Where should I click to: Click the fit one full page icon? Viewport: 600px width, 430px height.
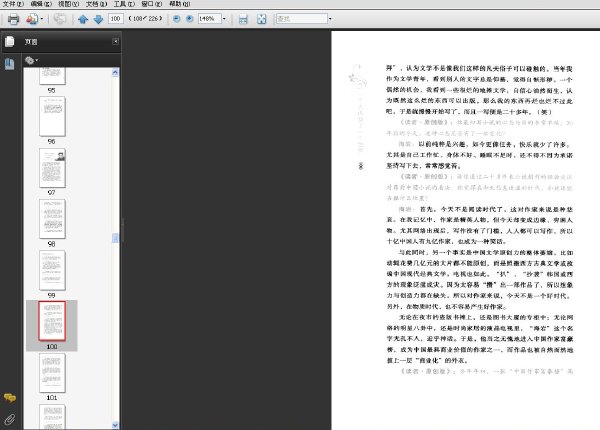point(261,19)
